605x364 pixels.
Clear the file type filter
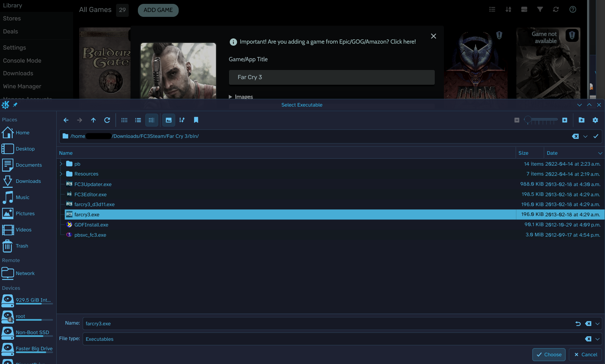pos(588,339)
